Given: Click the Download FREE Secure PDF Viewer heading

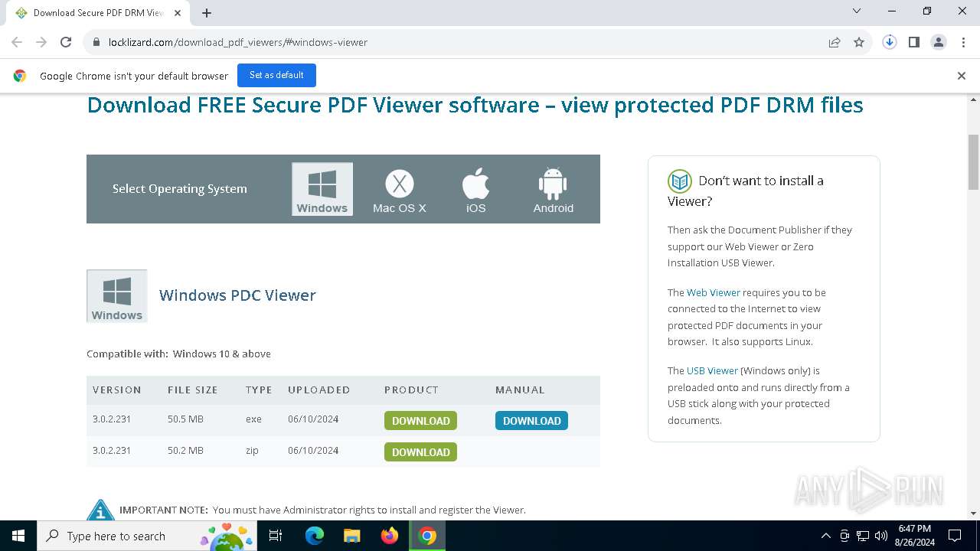Looking at the screenshot, I should [x=475, y=105].
